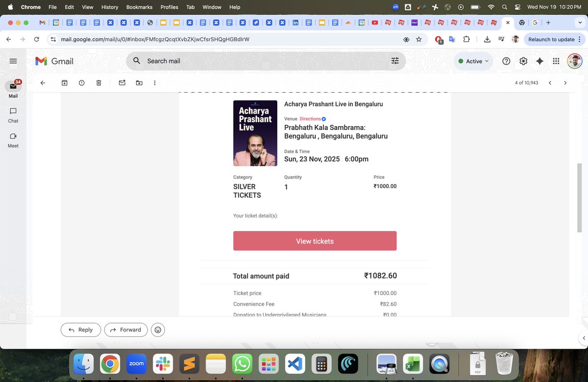The width and height of the screenshot is (588, 382).
Task: Open macOS Spotlight search icon
Action: point(504,7)
